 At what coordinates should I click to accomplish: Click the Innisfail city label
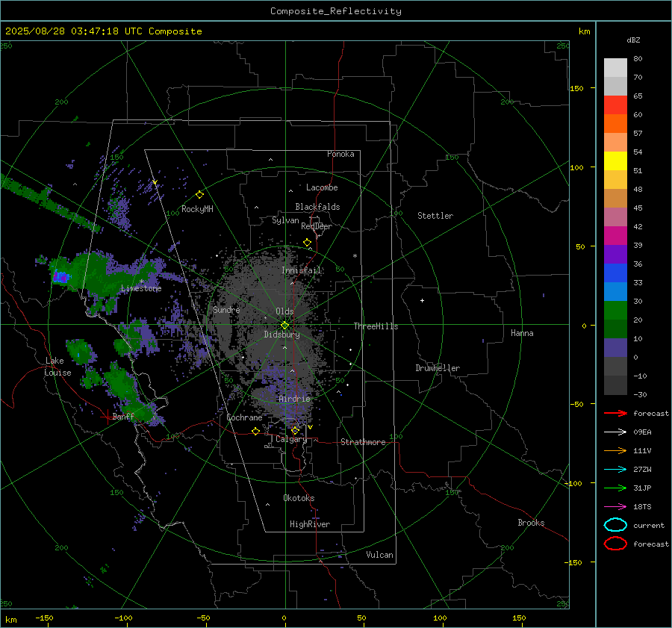pos(302,270)
